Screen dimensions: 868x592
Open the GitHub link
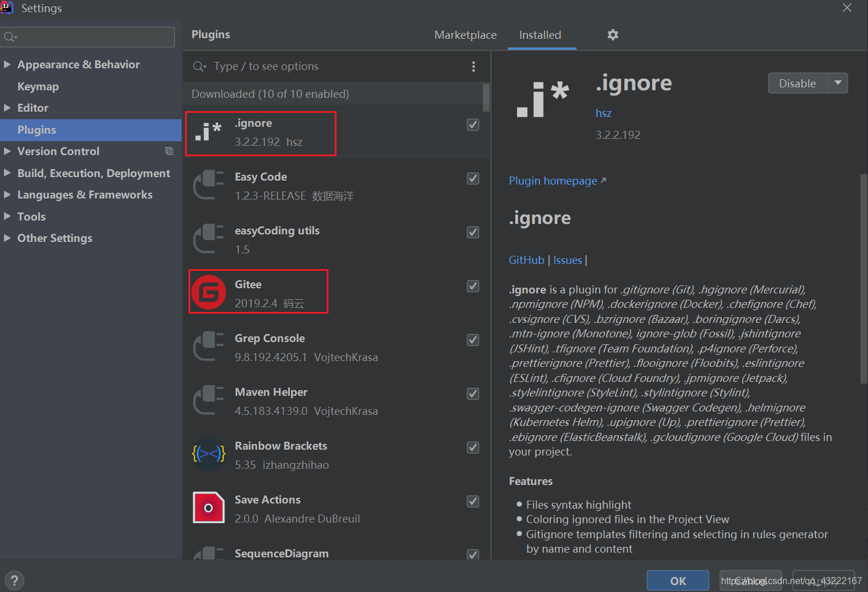(526, 260)
